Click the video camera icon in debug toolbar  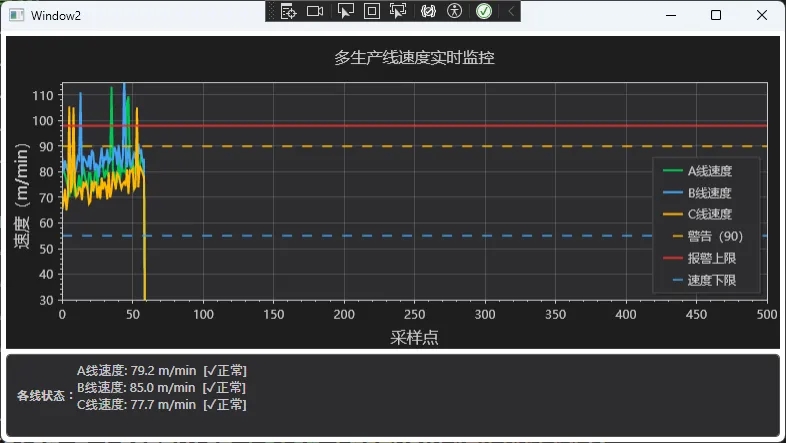(315, 11)
